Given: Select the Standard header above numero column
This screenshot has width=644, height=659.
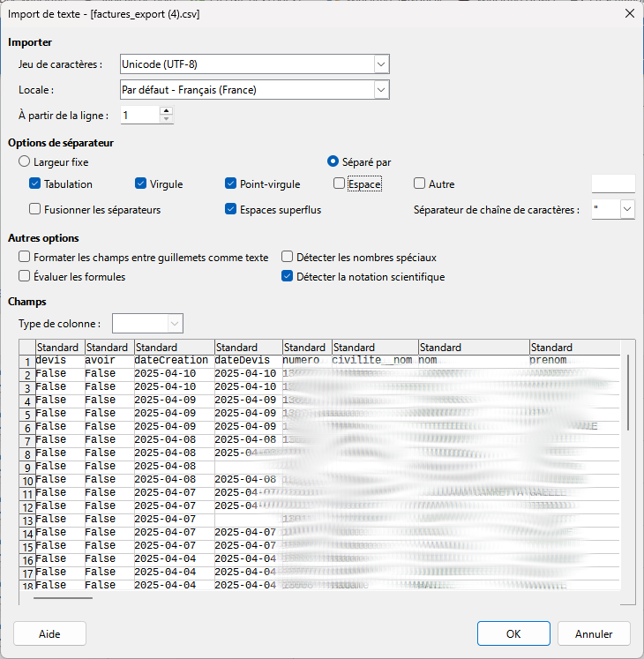Looking at the screenshot, I should coord(307,348).
